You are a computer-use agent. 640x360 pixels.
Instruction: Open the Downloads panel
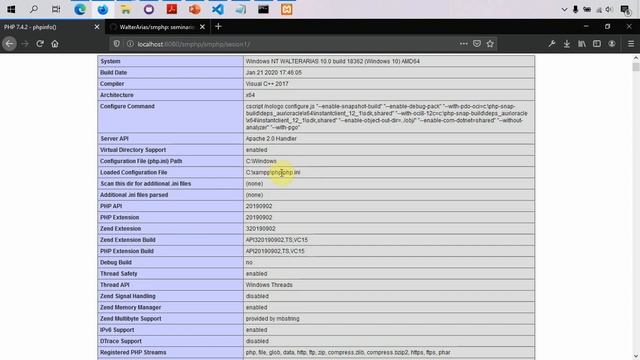coord(567,44)
